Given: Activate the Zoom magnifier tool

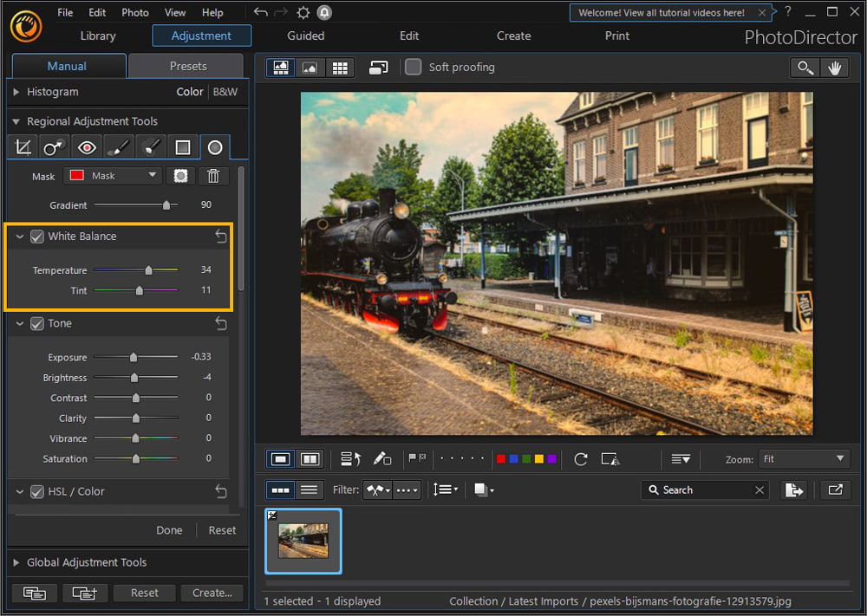Looking at the screenshot, I should click(804, 67).
